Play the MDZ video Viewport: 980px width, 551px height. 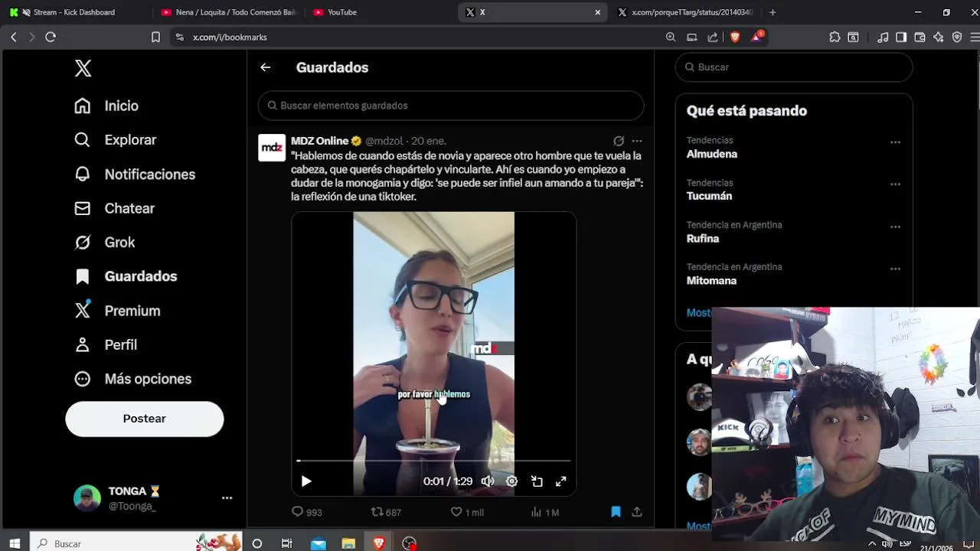306,481
